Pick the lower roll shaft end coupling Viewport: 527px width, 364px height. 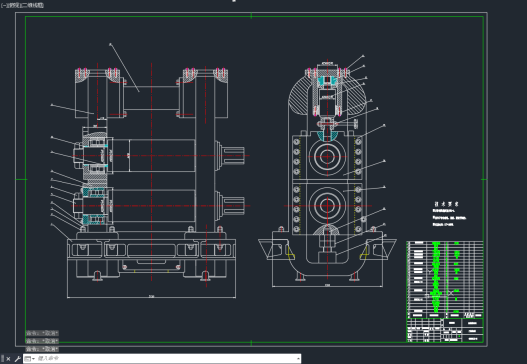click(x=230, y=206)
